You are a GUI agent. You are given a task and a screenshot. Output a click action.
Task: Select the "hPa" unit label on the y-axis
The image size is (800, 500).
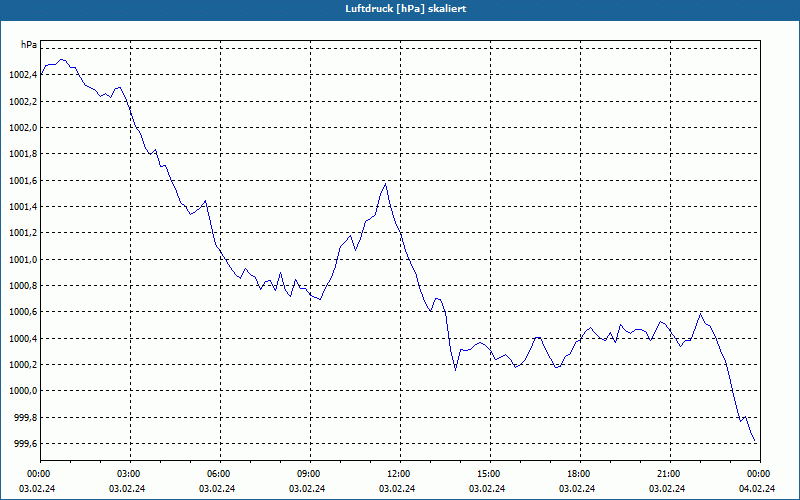[29, 45]
